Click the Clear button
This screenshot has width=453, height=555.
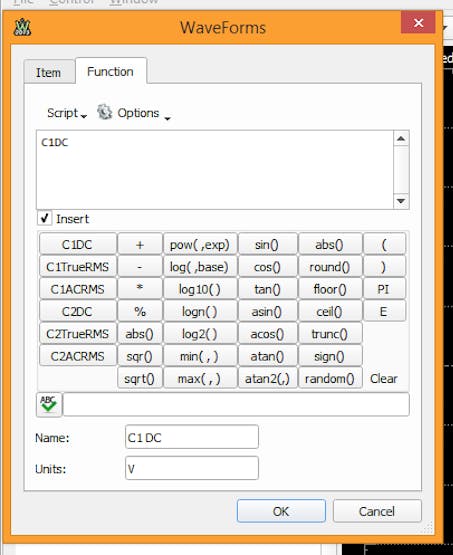[384, 378]
